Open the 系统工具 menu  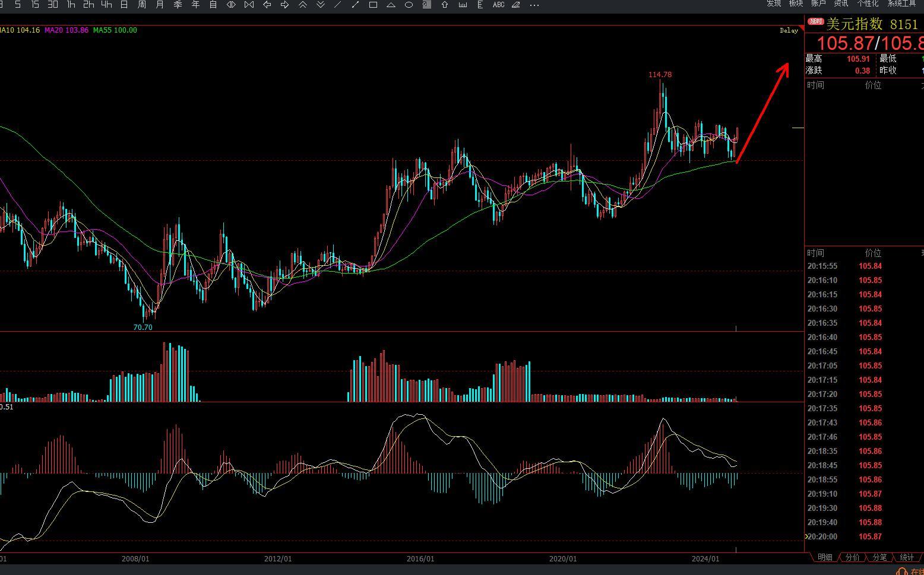[902, 4]
